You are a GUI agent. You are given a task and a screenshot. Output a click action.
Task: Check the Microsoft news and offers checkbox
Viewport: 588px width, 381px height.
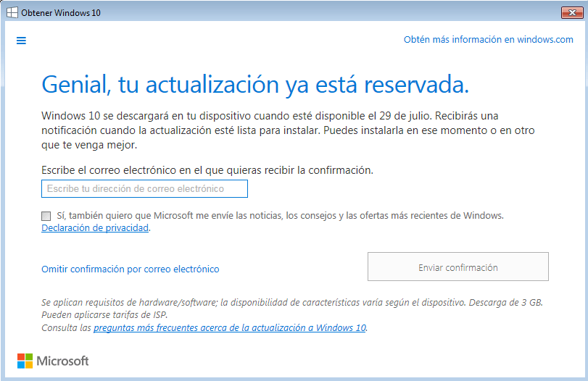[x=46, y=216]
